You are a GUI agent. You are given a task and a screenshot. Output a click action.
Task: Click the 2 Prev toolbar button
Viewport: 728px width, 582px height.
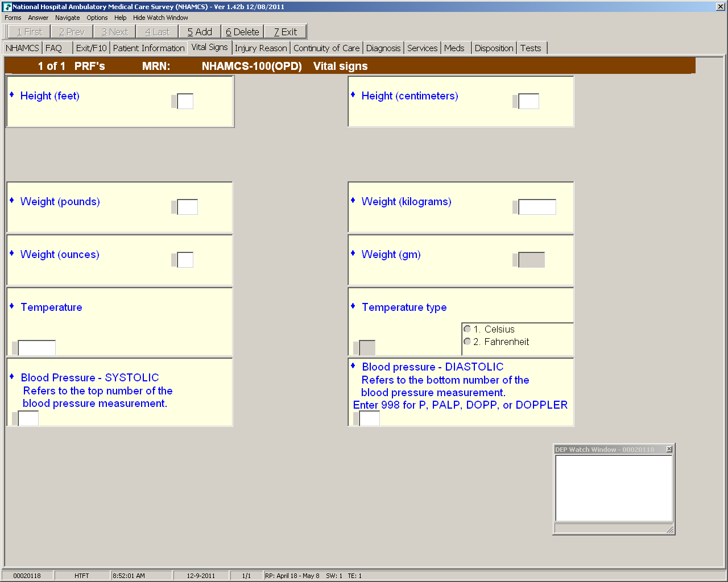tap(72, 32)
